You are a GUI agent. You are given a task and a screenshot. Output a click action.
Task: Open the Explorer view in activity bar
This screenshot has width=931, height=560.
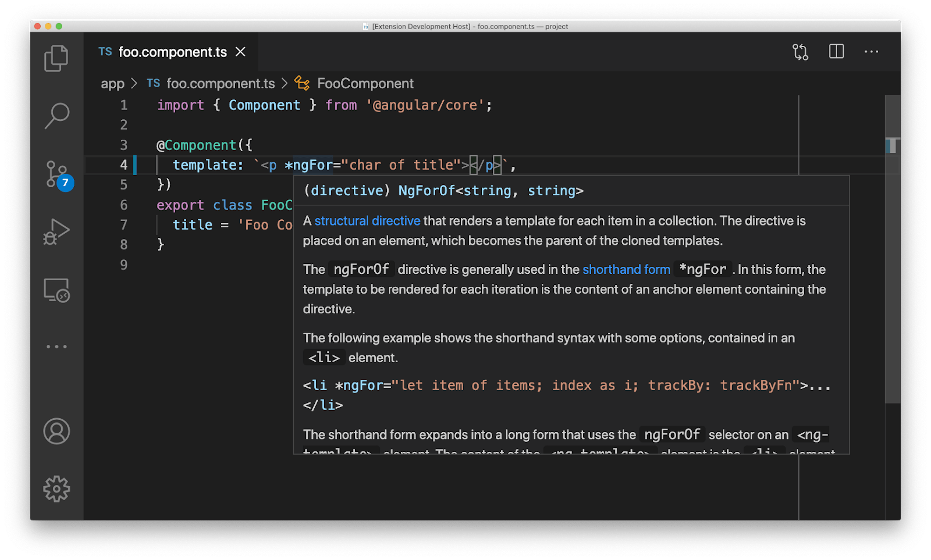point(56,58)
